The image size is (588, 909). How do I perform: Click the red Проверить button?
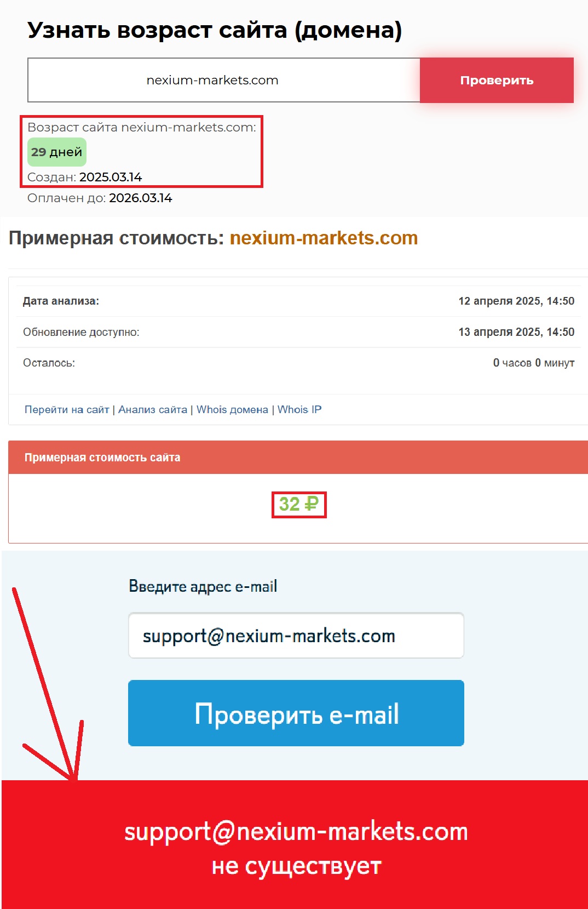coord(497,80)
